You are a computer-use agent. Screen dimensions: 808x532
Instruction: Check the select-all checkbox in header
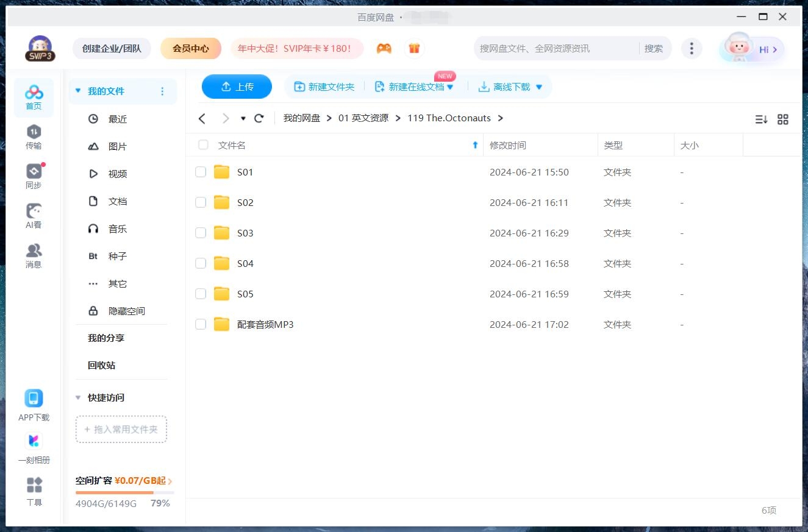(203, 145)
